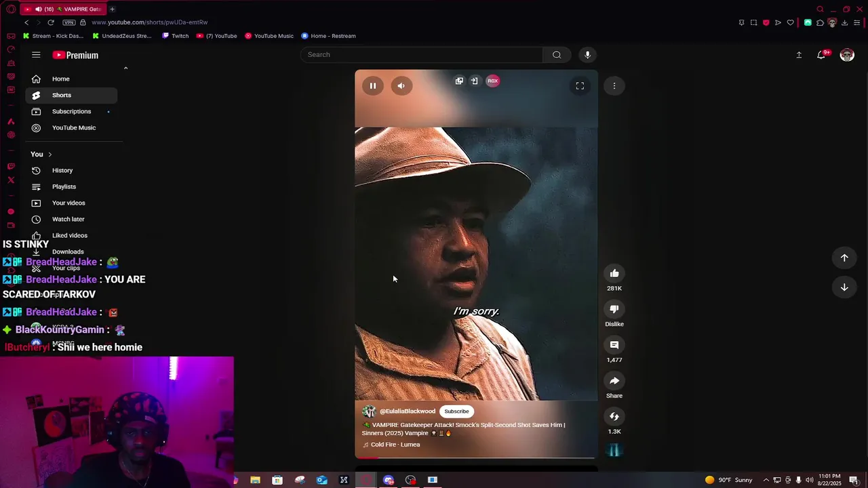The height and width of the screenshot is (488, 868).
Task: Open File Explorer on the taskbar
Action: [255, 480]
